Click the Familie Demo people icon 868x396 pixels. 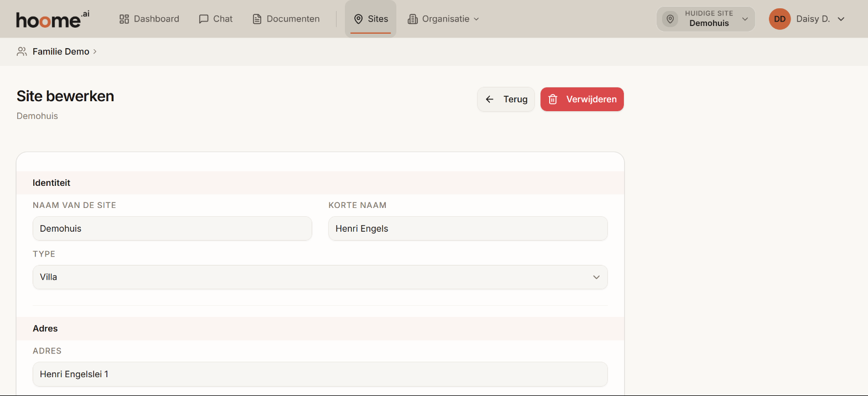pyautogui.click(x=22, y=51)
